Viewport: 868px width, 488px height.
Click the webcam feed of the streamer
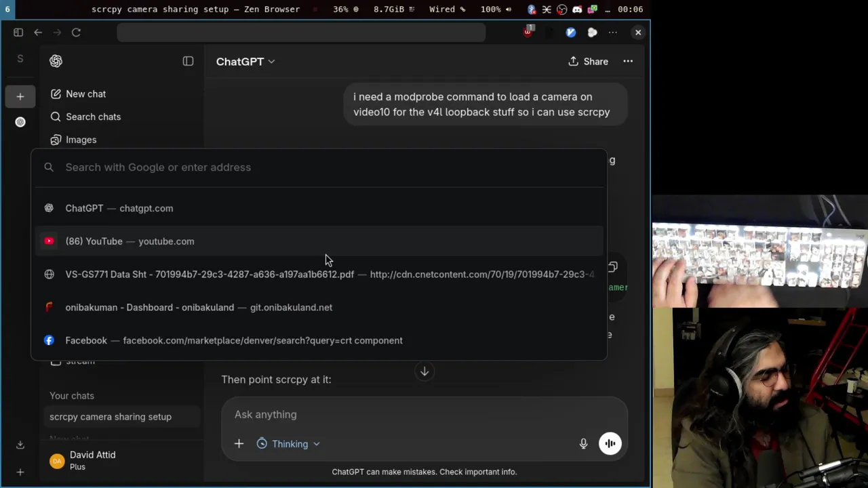point(759,398)
